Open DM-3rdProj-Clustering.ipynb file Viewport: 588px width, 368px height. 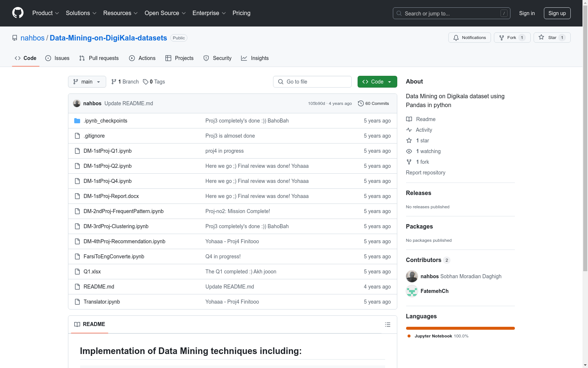[116, 226]
